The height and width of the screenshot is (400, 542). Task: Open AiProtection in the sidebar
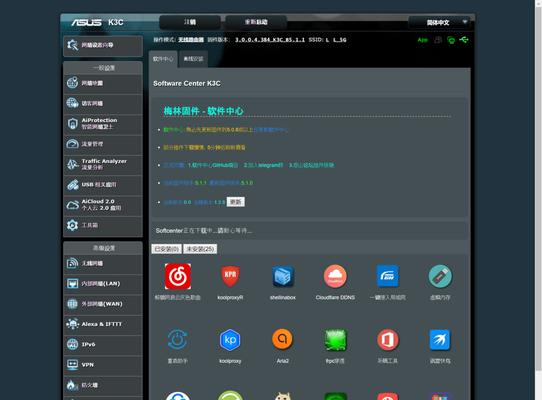[103, 123]
